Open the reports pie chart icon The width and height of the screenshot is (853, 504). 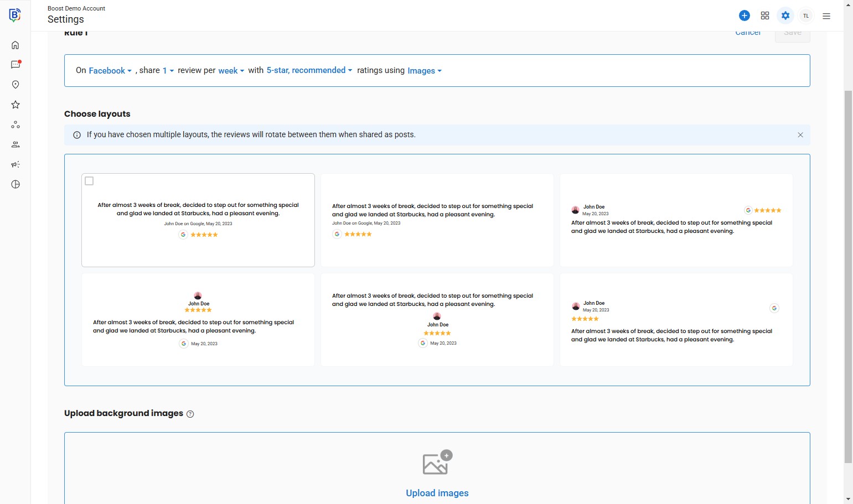point(15,184)
